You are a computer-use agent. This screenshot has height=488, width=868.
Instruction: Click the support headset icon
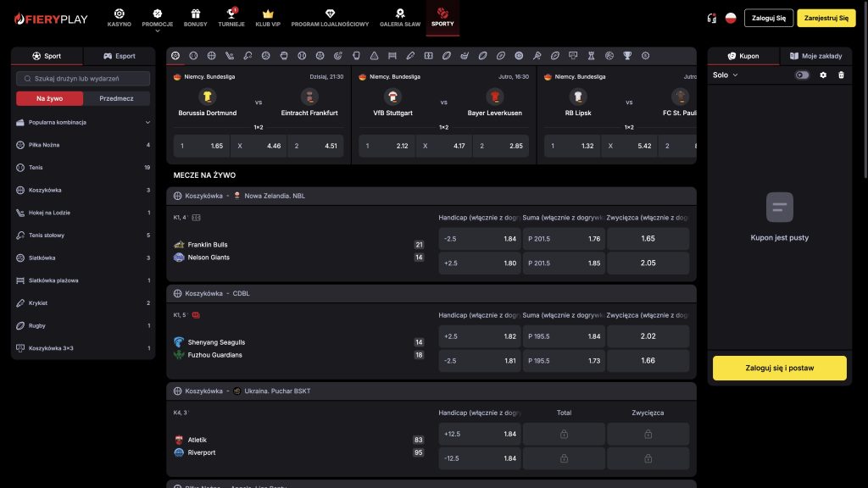pyautogui.click(x=712, y=19)
